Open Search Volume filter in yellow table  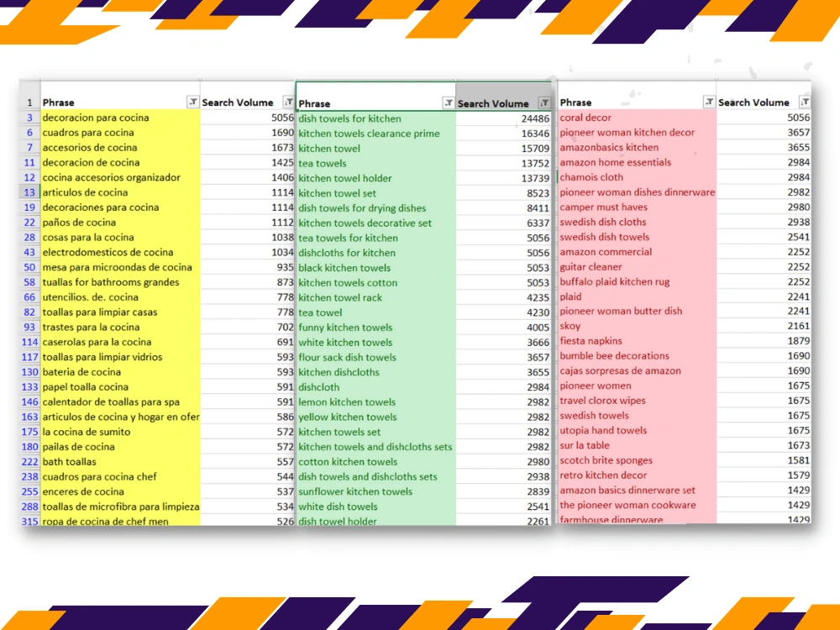pyautogui.click(x=288, y=102)
